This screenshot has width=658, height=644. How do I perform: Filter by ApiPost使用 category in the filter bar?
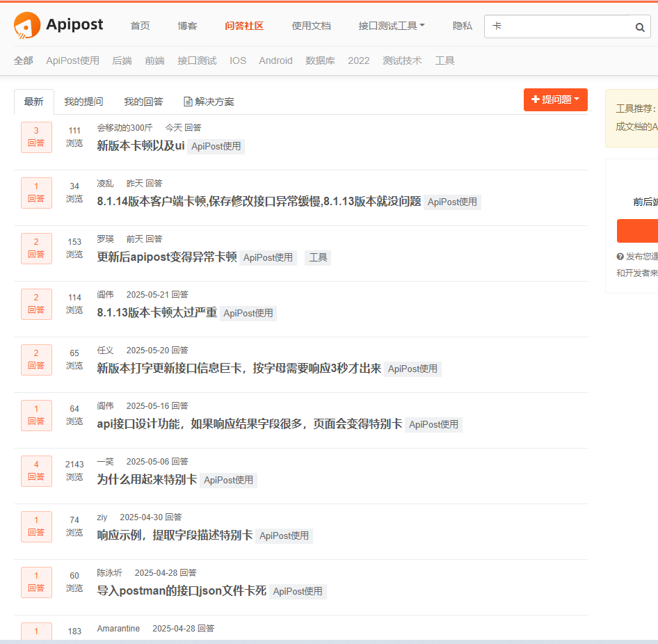72,61
